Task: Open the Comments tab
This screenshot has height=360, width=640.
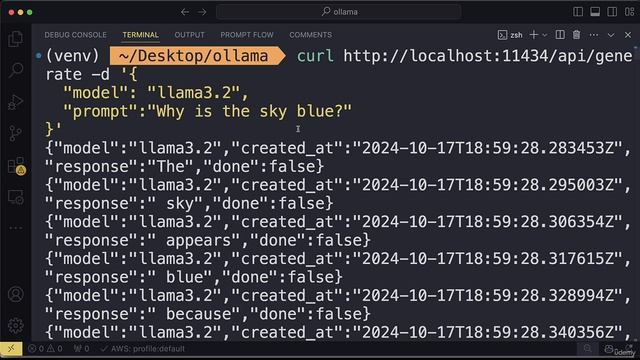Action: pyautogui.click(x=311, y=35)
